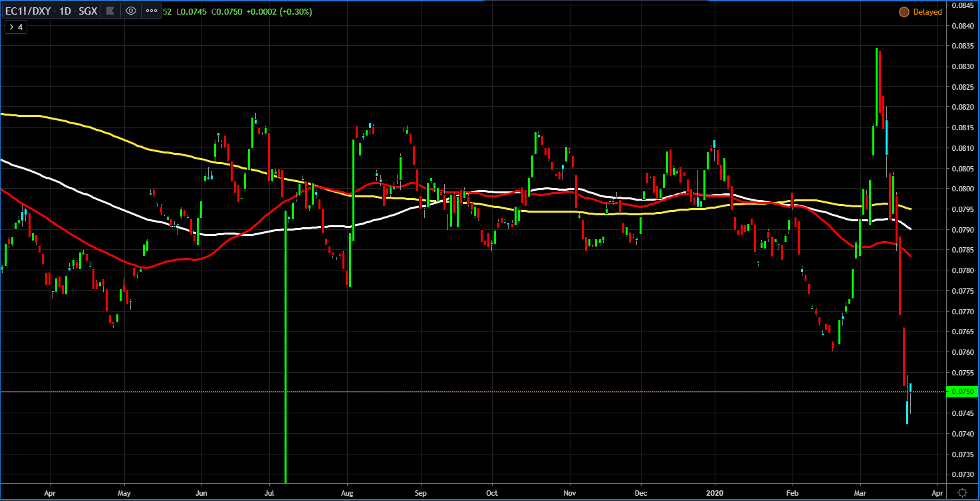Click the Oct label on the time axis
Image resolution: width=980 pixels, height=501 pixels.
click(x=491, y=494)
